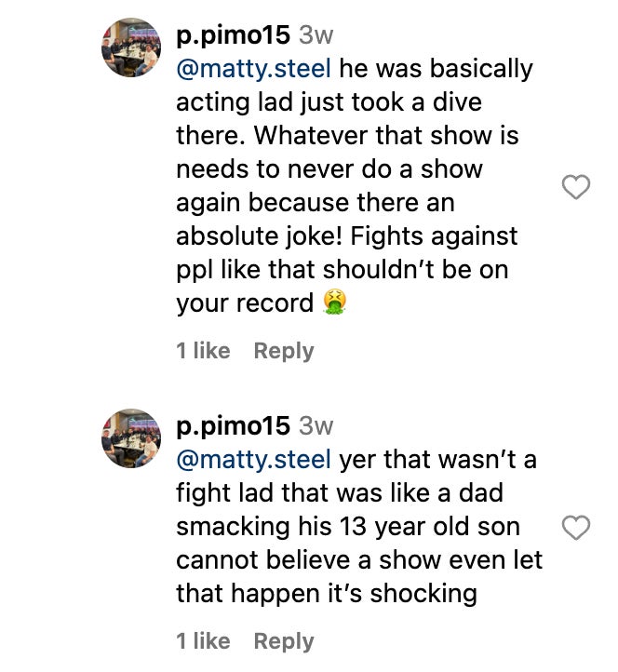Open p.pimo15 avatar on the dive comment
Viewport: 618px width, 672px height.
(x=131, y=47)
